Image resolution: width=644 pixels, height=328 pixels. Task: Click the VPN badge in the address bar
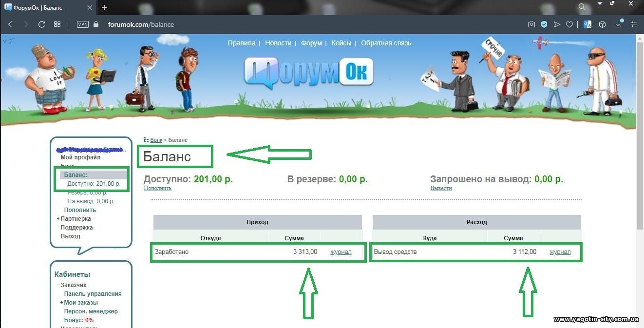(83, 24)
